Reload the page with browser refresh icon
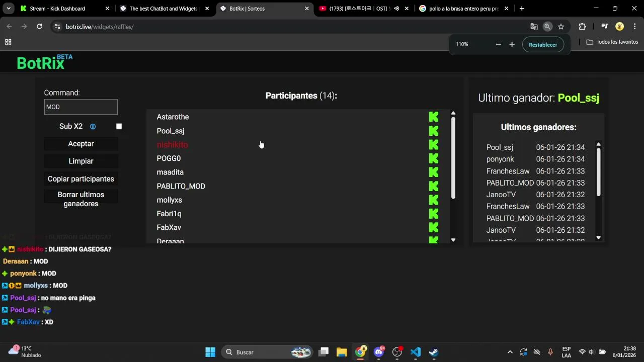644x362 pixels. tap(39, 27)
